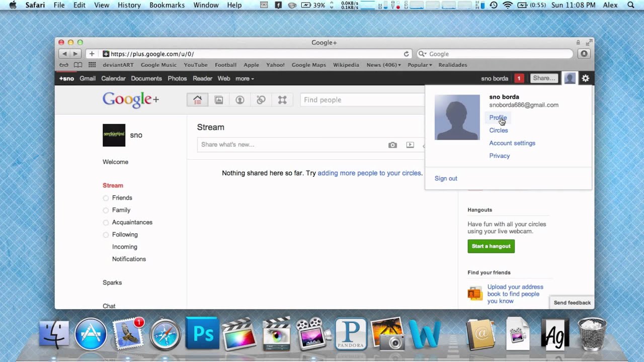
Task: Click the Safari forward arrow
Action: pos(75,54)
